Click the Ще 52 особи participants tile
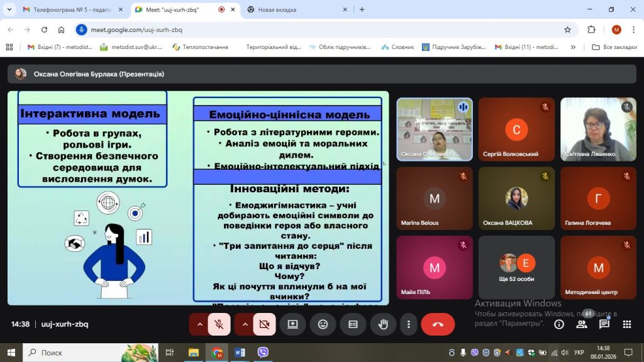Image resolution: width=644 pixels, height=362 pixels. [516, 267]
